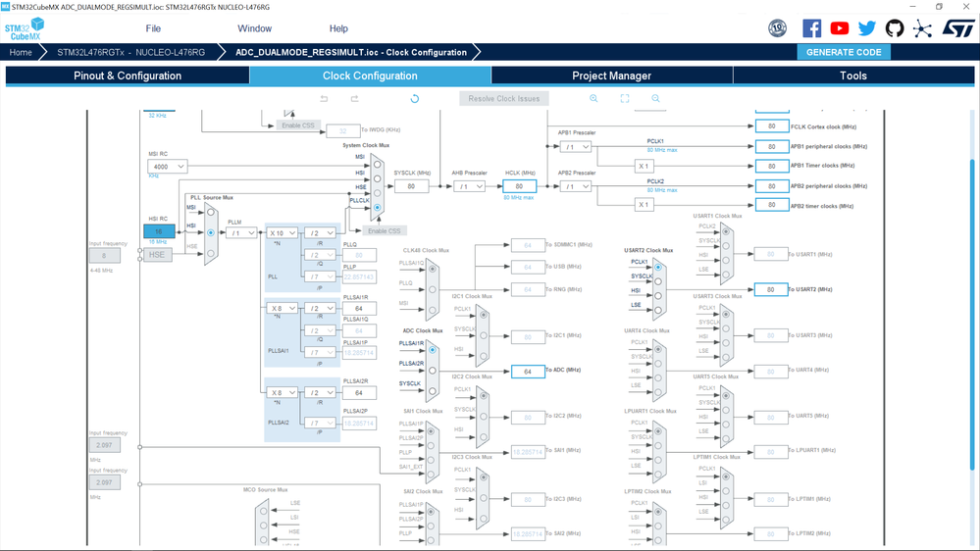Select HSI in the PLL Source Mux

click(211, 232)
